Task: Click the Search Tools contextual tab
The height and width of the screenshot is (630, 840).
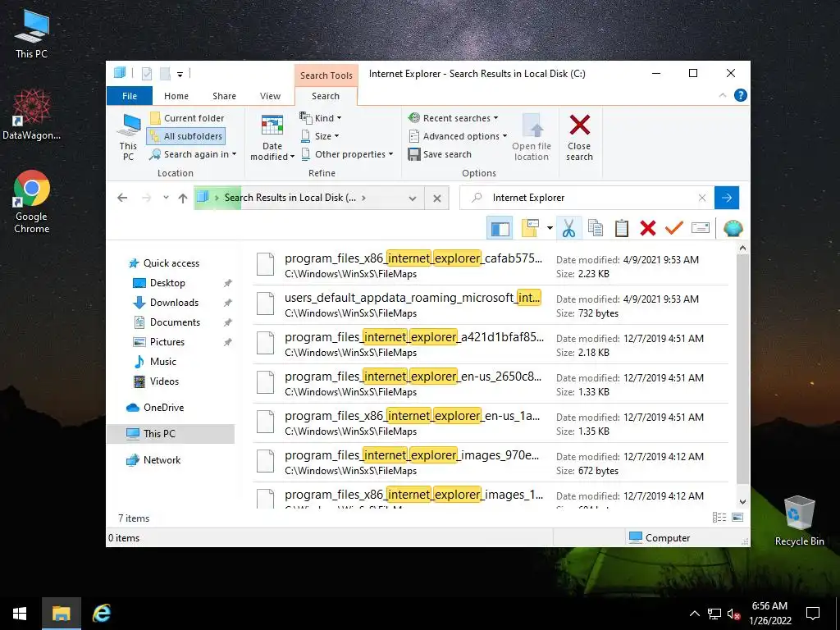Action: [x=326, y=75]
